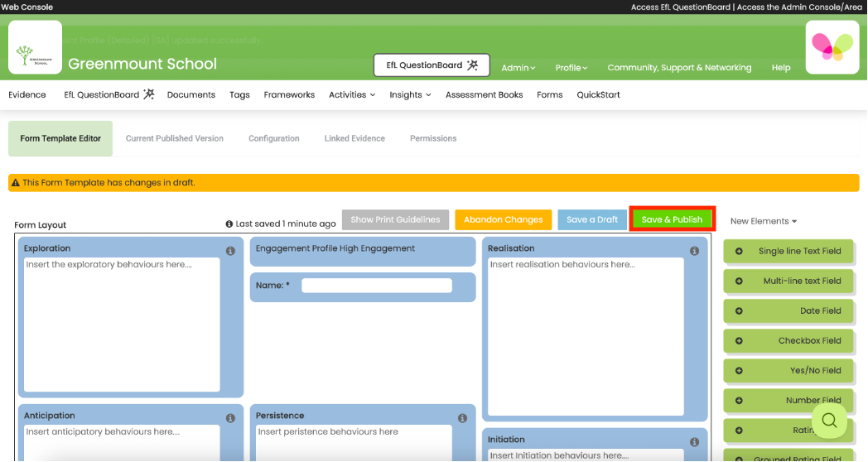Add a Single line Text Field element
Viewport: 868px width, 462px height.
(x=788, y=251)
